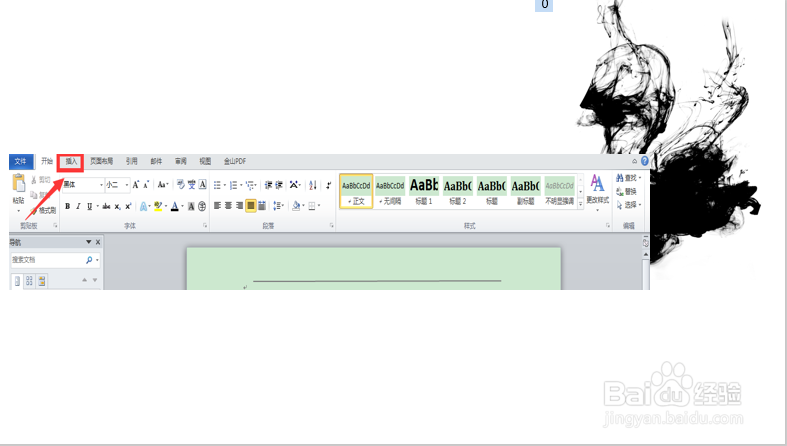This screenshot has height=446, width=787.
Task: Click the Align Right icon
Action: 239,206
